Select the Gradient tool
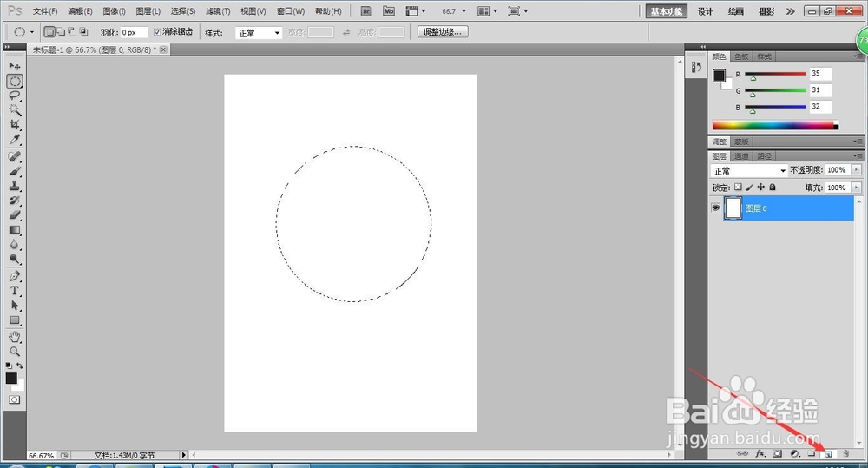Screen dimensions: 868x468 15,230
